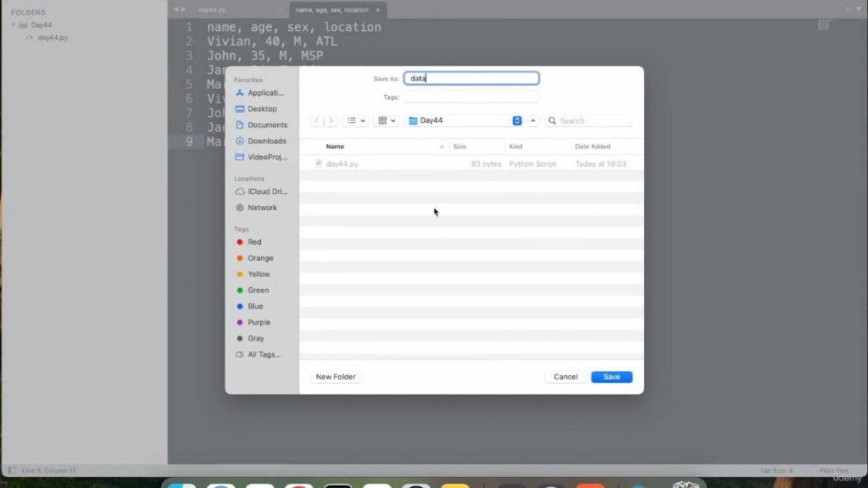The image size is (868, 488).
Task: Switch to the day44.py editor tab
Action: (212, 10)
